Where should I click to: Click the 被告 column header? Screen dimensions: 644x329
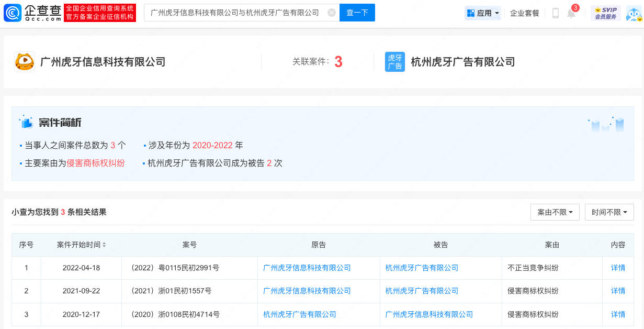click(x=441, y=245)
